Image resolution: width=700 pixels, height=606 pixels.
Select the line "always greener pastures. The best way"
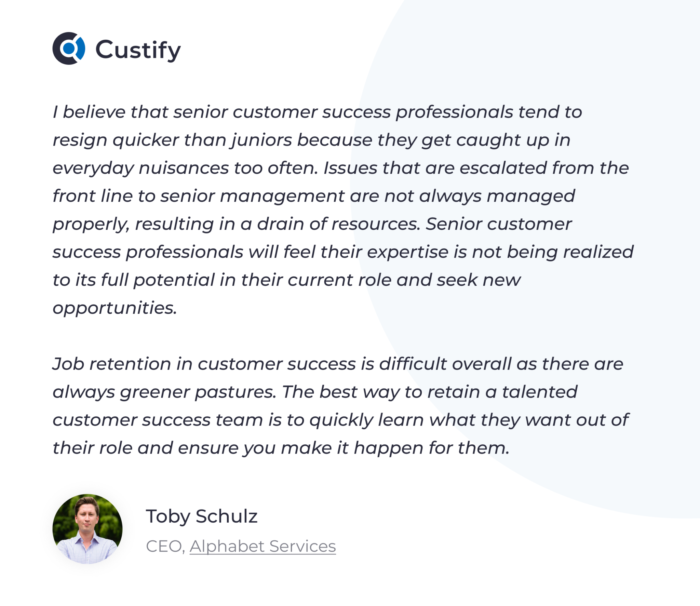tap(315, 392)
